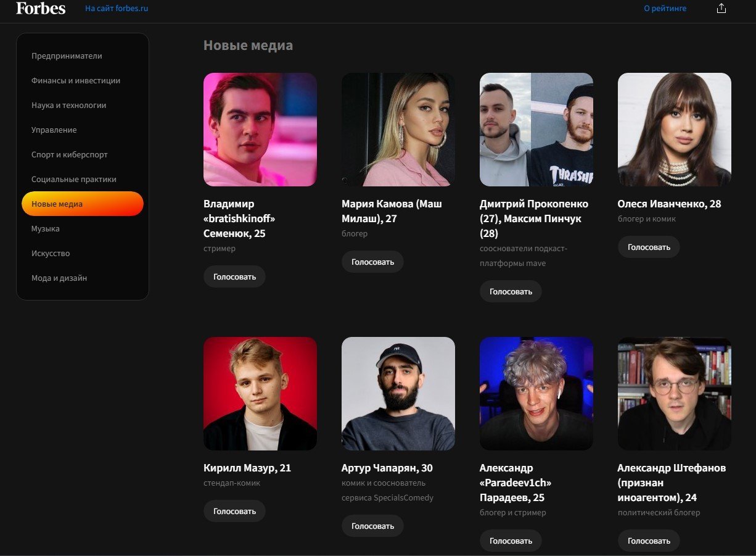756x556 pixels.
Task: Open Олеся Иванченко's photo
Action: pyautogui.click(x=675, y=130)
